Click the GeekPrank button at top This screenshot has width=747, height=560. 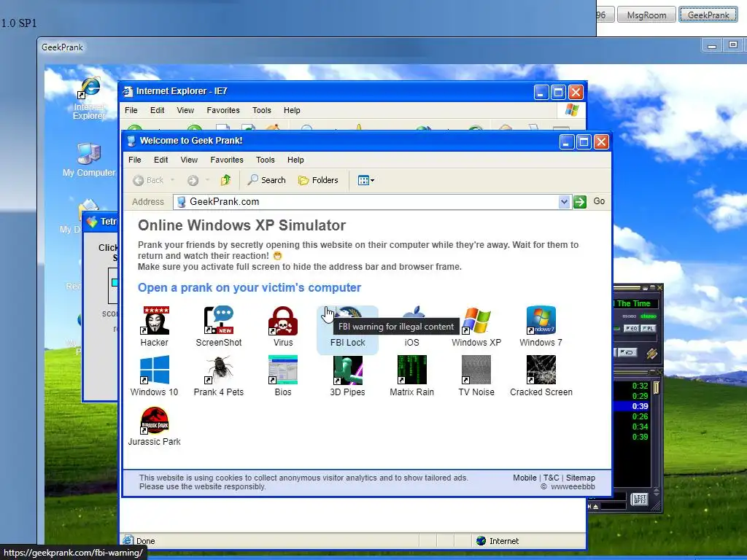point(708,15)
